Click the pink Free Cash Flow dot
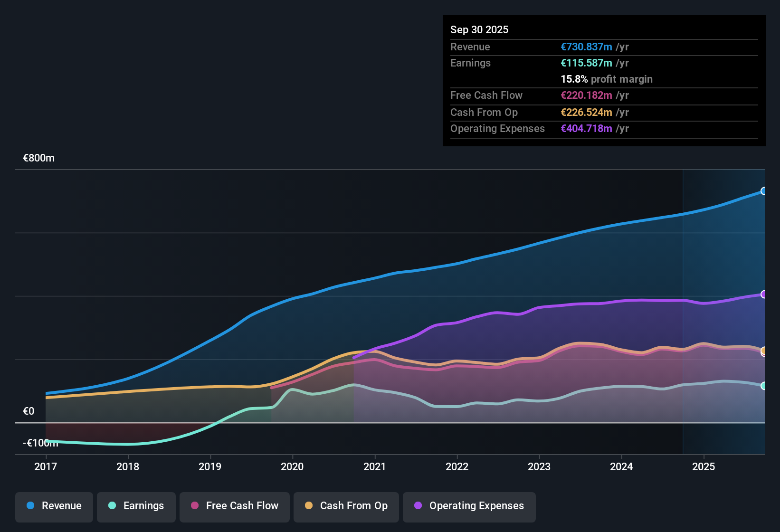 (195, 505)
